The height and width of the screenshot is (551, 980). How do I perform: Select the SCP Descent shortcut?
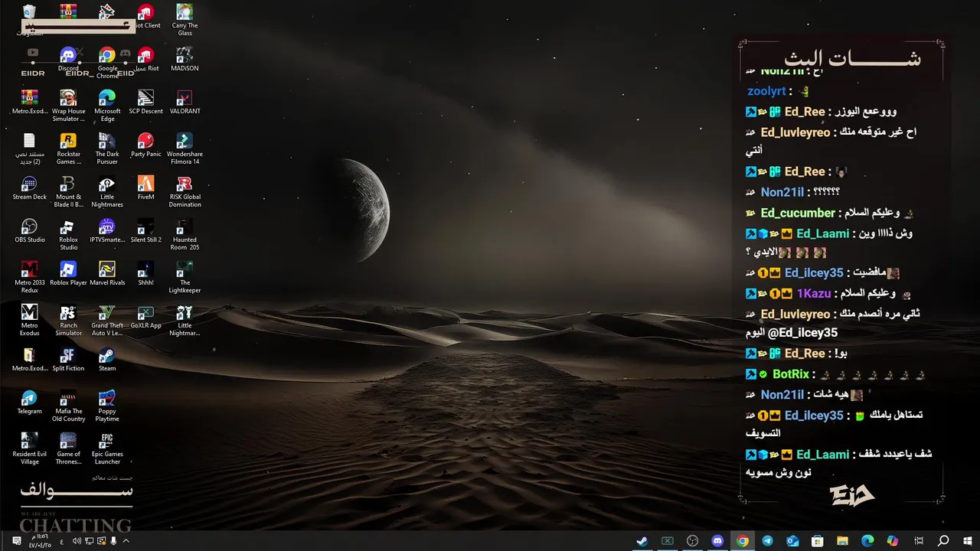145,103
